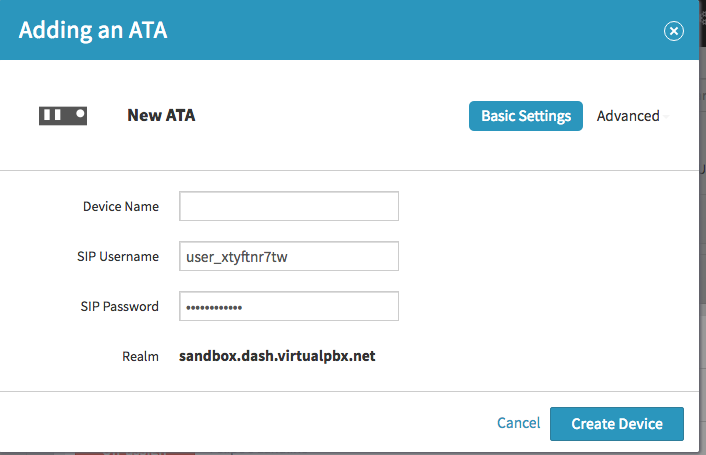
Task: Cancel adding the new device
Action: coord(518,423)
